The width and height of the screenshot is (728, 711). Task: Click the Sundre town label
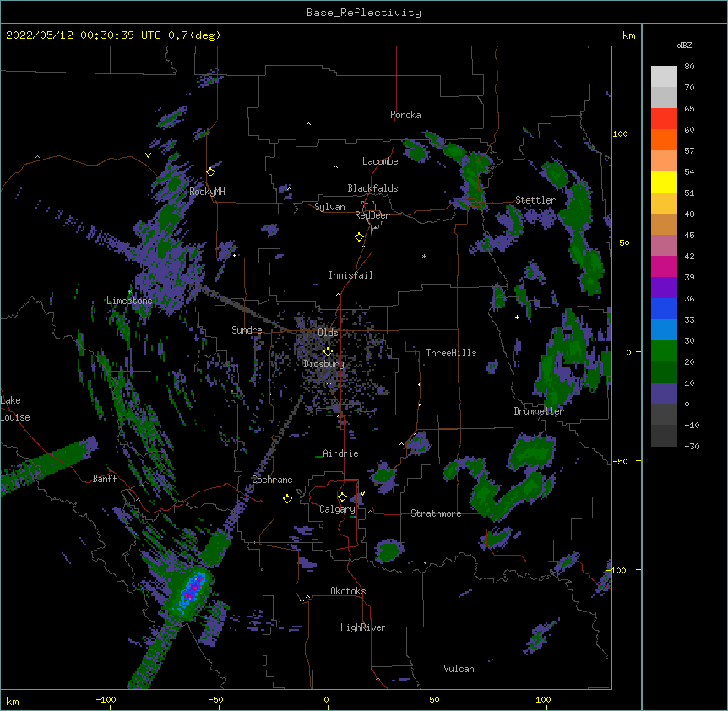coord(247,330)
